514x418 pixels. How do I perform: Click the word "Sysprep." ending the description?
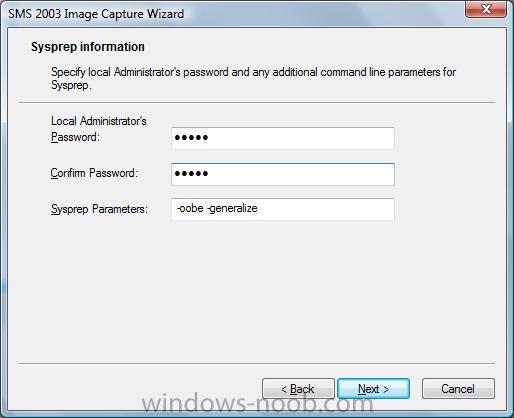[x=71, y=85]
